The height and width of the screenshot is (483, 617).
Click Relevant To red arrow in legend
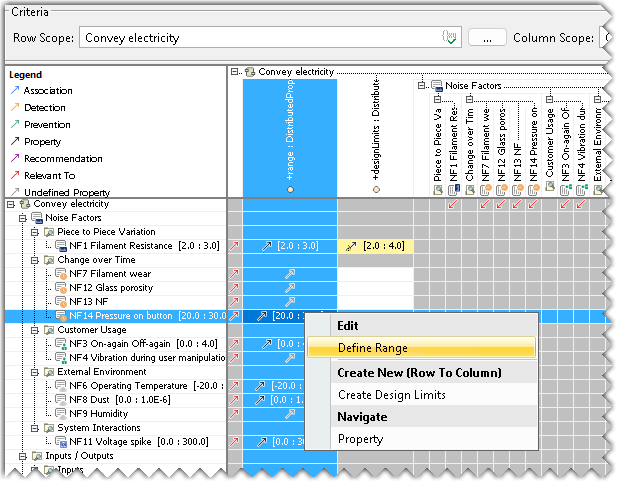click(15, 175)
